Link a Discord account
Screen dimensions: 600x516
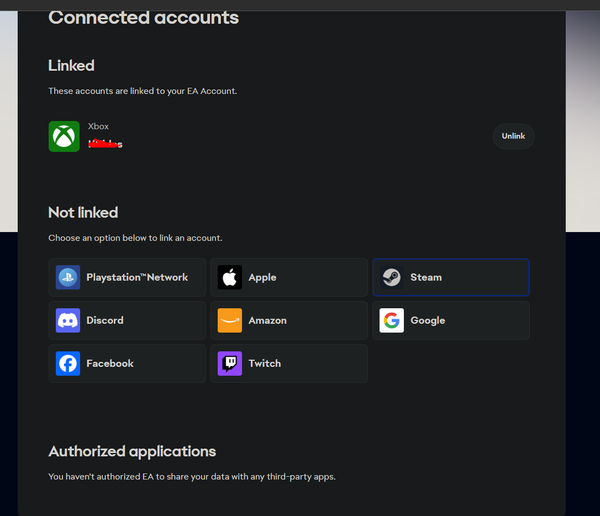(127, 320)
